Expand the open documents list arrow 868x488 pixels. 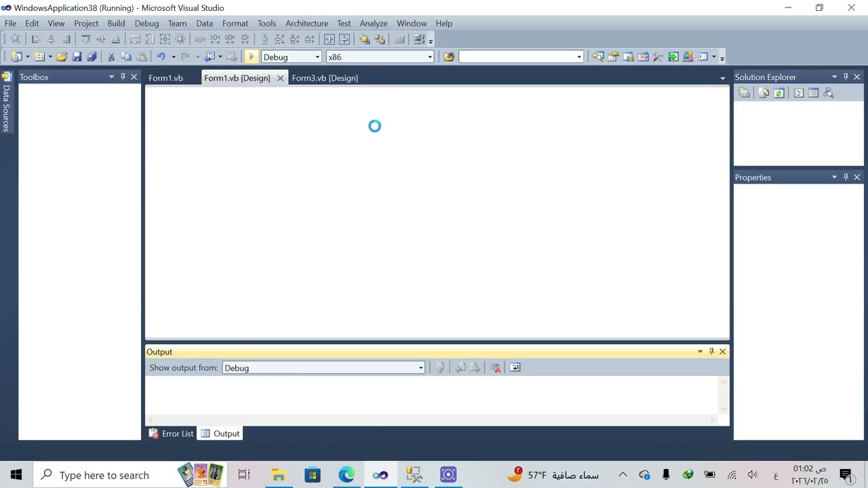(x=722, y=79)
